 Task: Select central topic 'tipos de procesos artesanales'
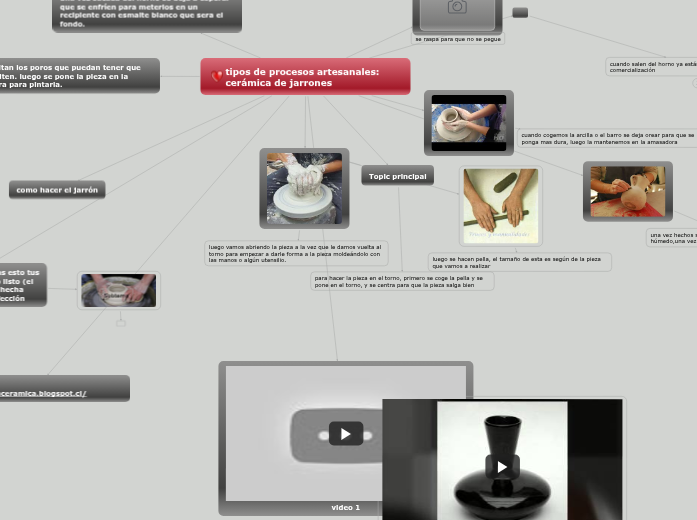pyautogui.click(x=305, y=77)
